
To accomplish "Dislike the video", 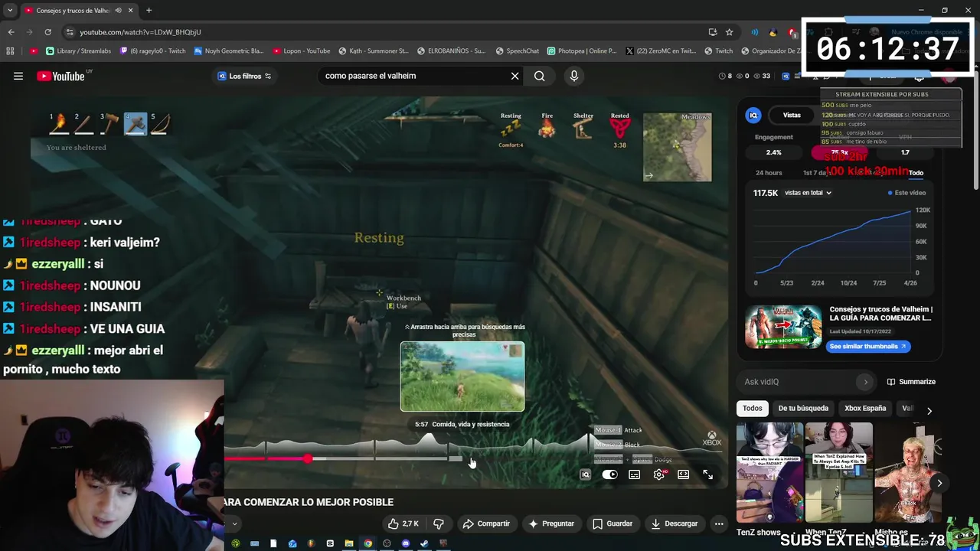I will 439,523.
